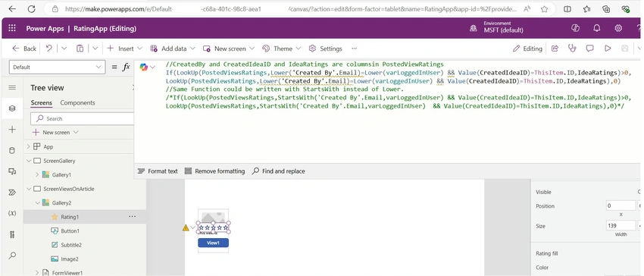This screenshot has width=644, height=276.
Task: Open the New screen menu in toolbar
Action: [x=229, y=49]
